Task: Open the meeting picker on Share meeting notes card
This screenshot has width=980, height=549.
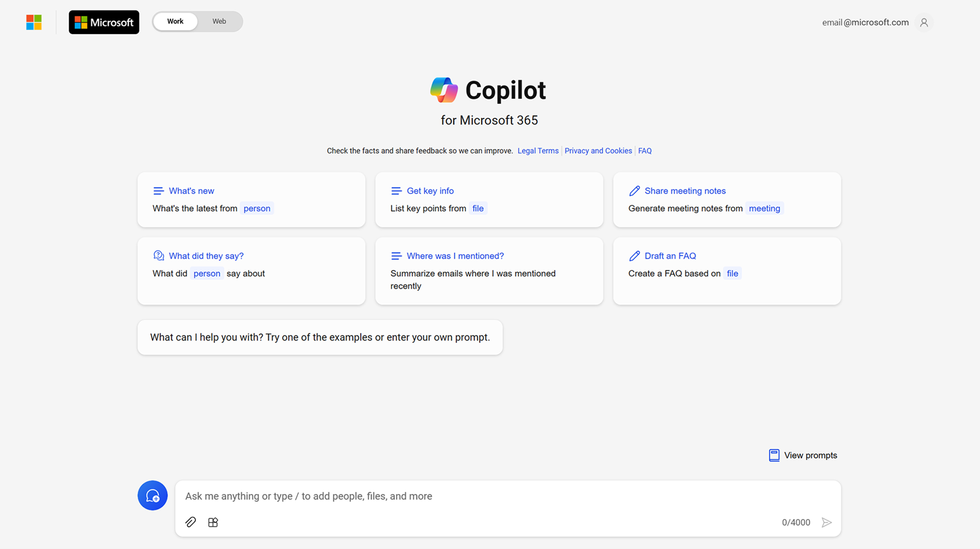Action: [764, 208]
